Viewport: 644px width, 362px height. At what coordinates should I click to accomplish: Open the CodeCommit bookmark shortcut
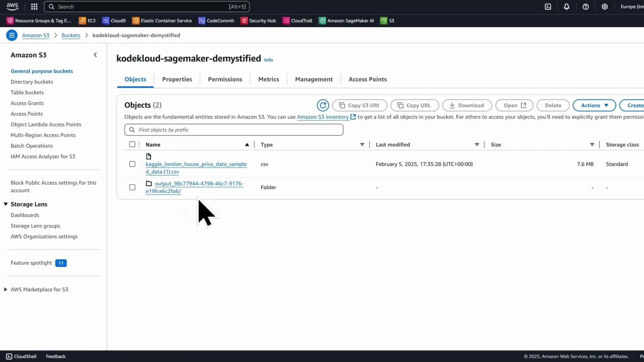[x=216, y=21]
